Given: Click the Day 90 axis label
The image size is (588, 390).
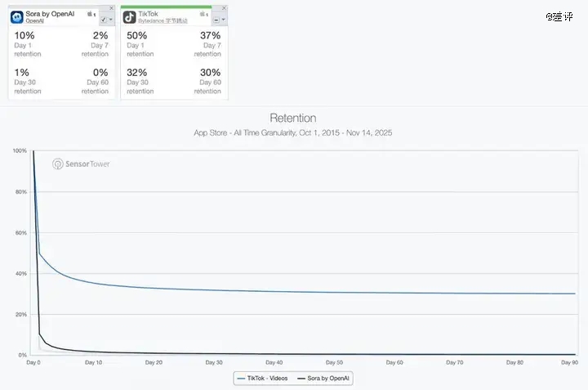Looking at the screenshot, I should tap(568, 361).
